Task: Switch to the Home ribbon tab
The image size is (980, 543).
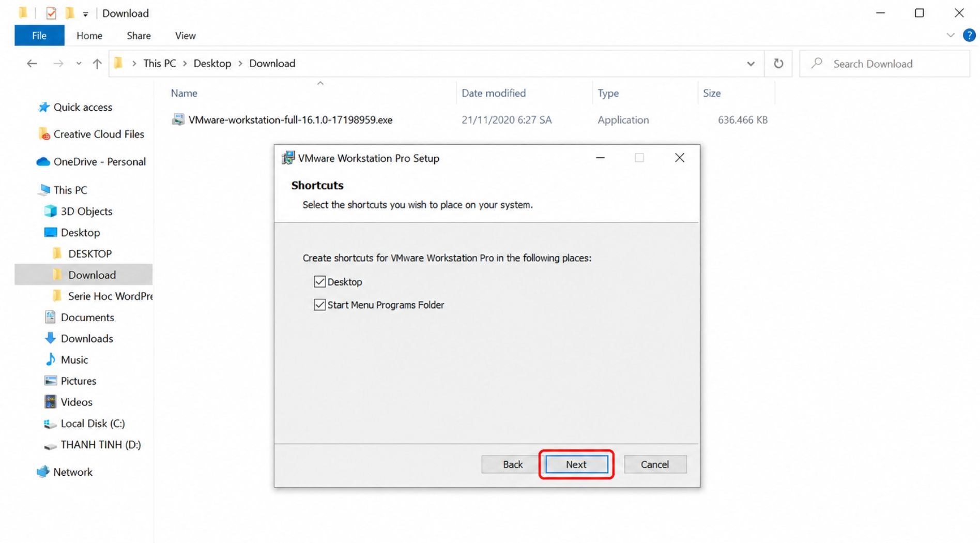Action: pyautogui.click(x=89, y=36)
